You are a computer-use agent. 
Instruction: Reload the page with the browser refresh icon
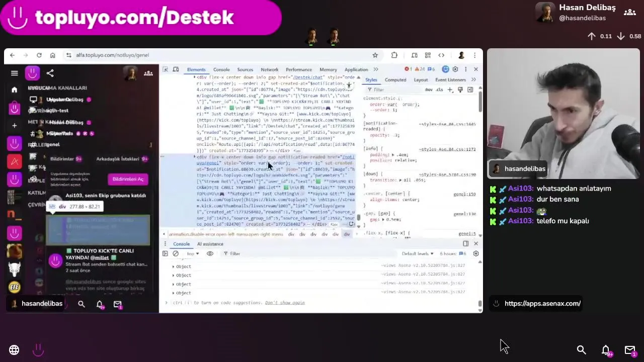click(39, 55)
